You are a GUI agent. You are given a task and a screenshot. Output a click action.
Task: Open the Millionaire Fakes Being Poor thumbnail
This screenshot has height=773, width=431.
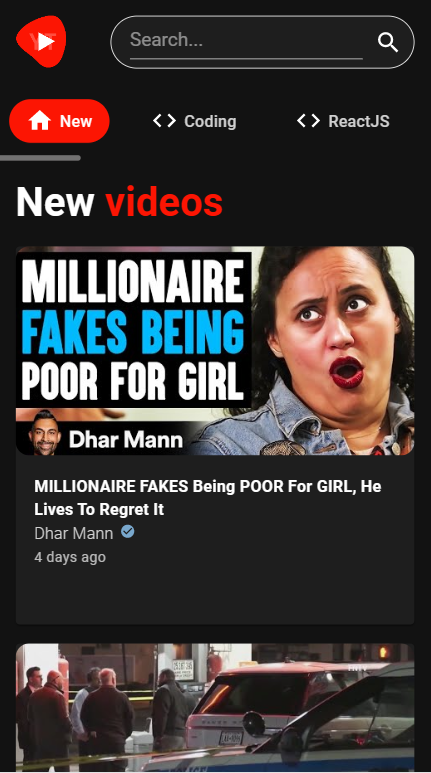pos(215,351)
